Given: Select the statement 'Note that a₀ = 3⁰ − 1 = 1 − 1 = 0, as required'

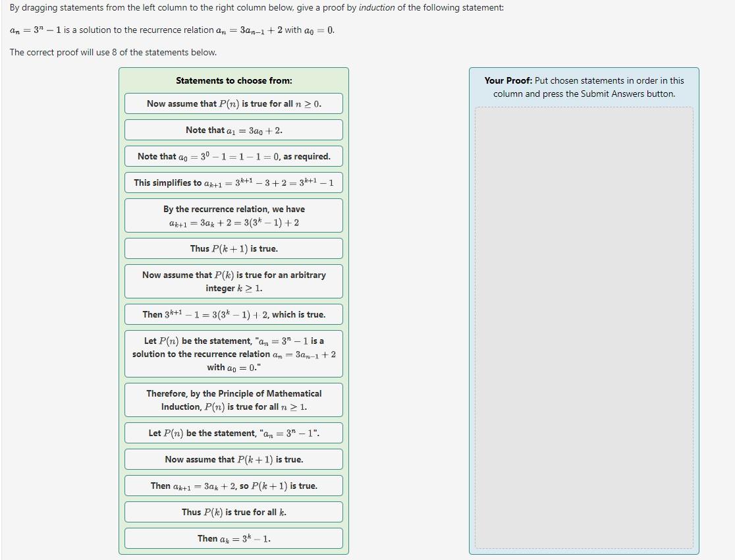Looking at the screenshot, I should [x=233, y=156].
